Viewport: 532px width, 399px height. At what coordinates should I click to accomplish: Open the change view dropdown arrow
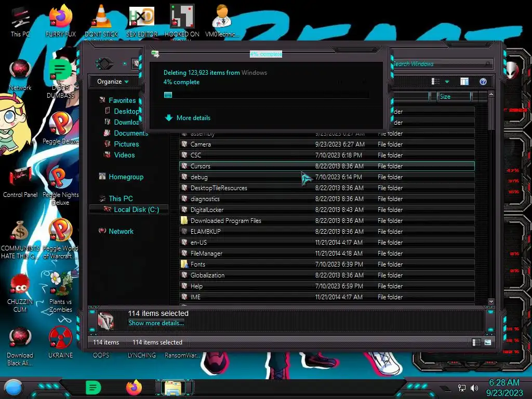coord(447,82)
